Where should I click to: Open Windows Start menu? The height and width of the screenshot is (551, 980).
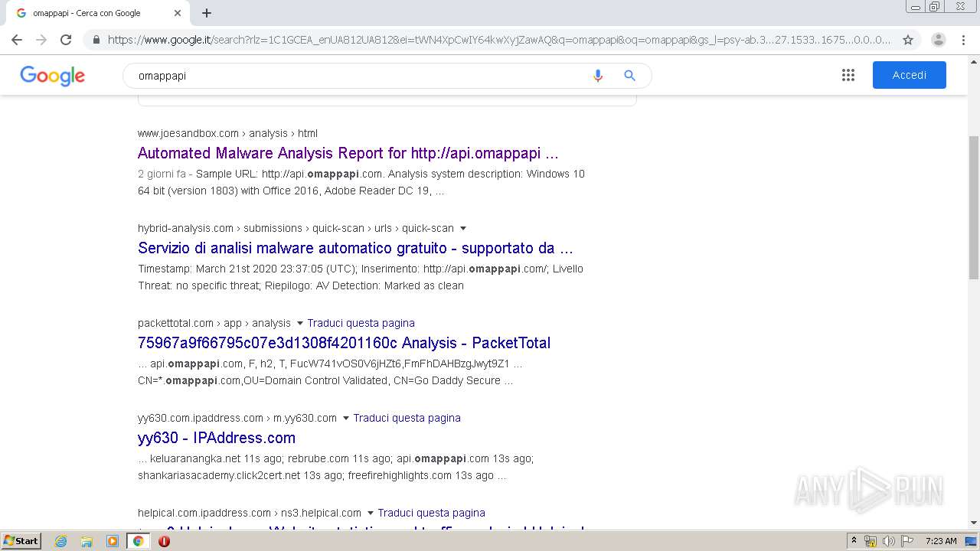(x=21, y=540)
